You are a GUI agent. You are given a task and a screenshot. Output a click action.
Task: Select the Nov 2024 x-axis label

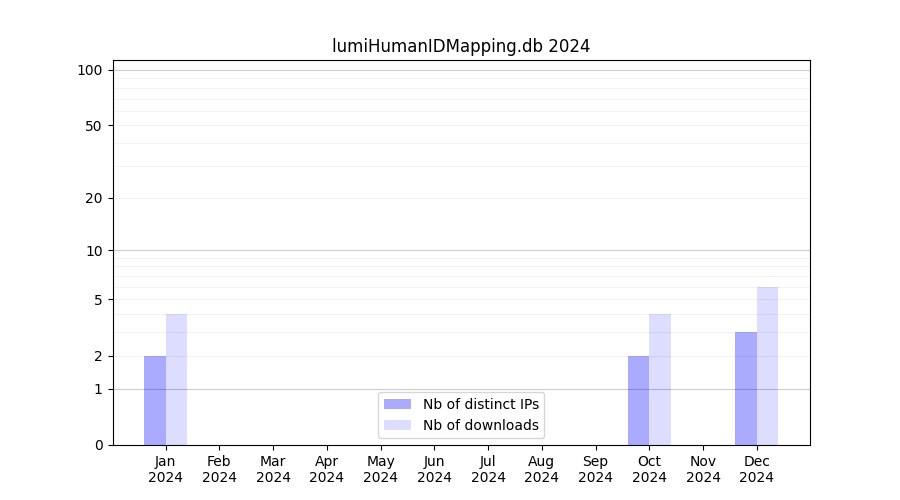pyautogui.click(x=703, y=469)
